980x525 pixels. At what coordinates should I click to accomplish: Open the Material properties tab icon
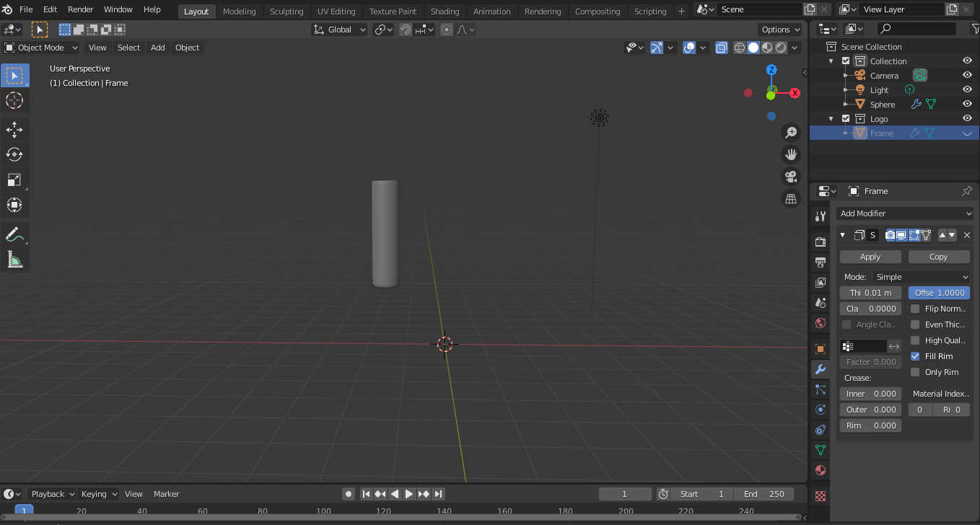[820, 470]
